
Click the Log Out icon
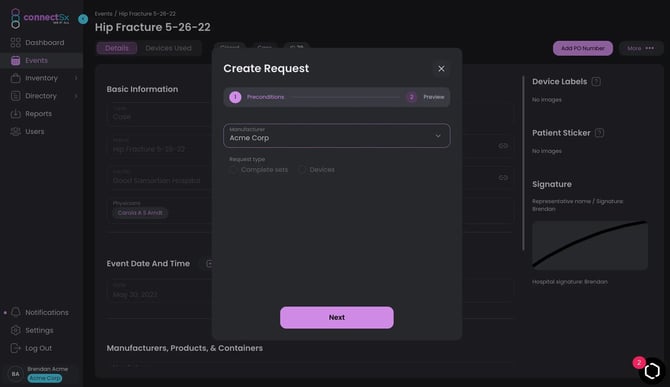[x=15, y=348]
